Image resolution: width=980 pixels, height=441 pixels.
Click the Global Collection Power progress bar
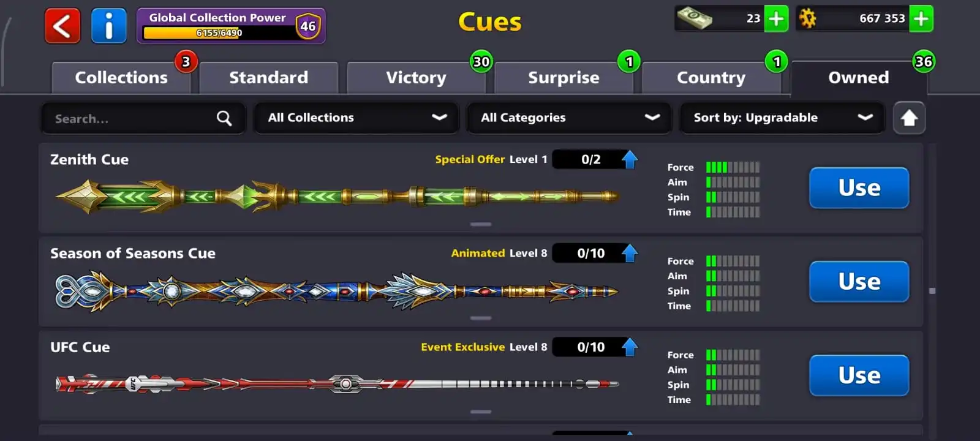click(x=219, y=32)
